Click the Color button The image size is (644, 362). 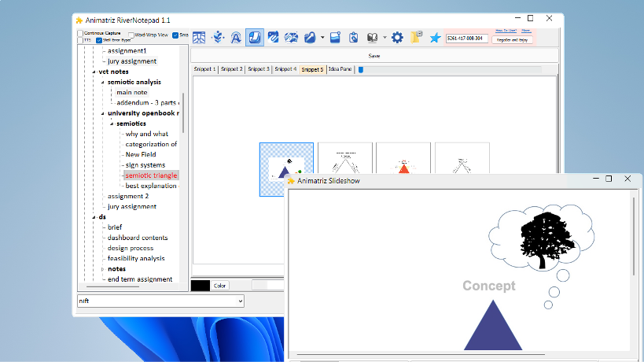point(219,286)
